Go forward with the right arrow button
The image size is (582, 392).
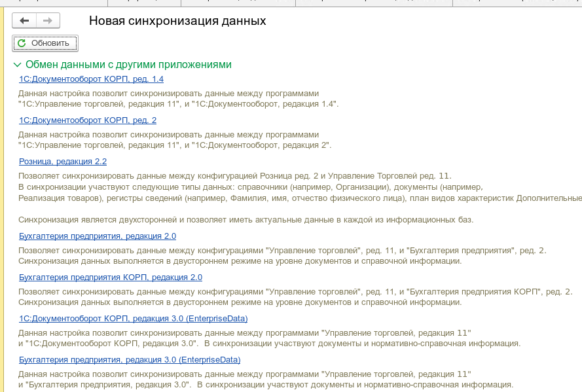(48, 21)
